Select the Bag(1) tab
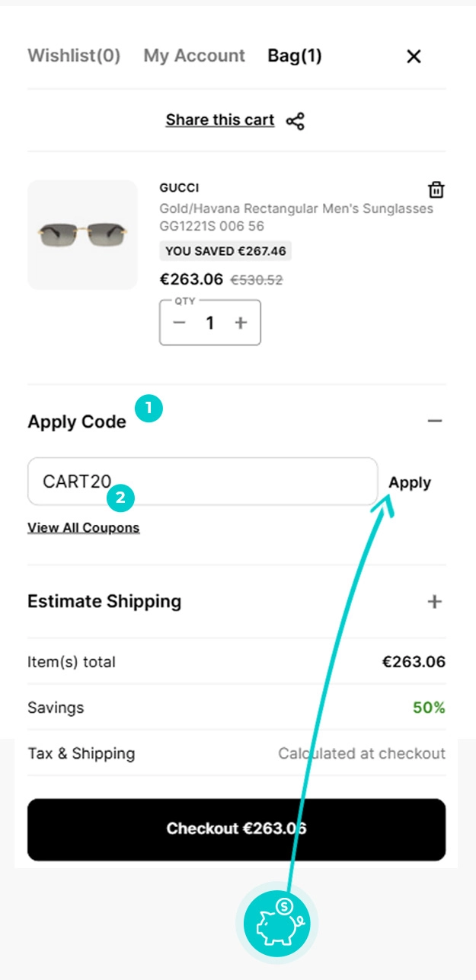Viewport: 476px width, 980px height. (x=295, y=56)
